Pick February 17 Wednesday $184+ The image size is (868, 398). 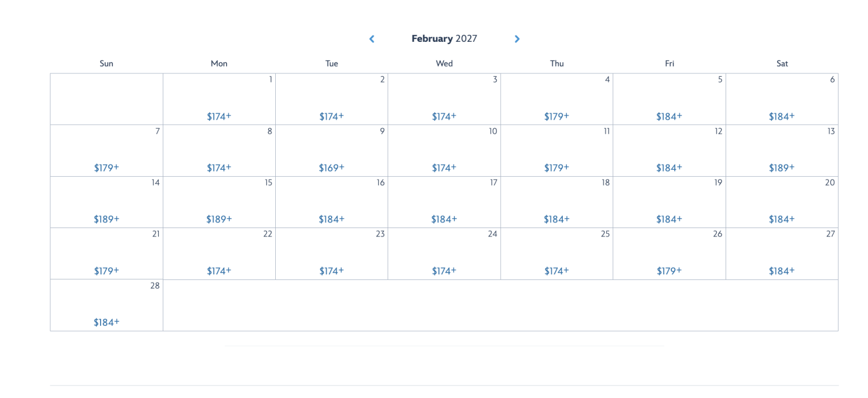[x=444, y=202]
